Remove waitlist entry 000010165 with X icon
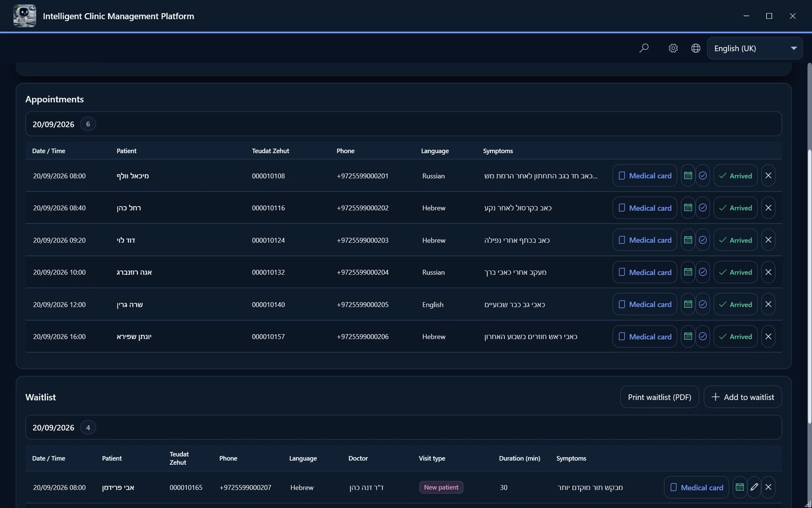 point(768,487)
